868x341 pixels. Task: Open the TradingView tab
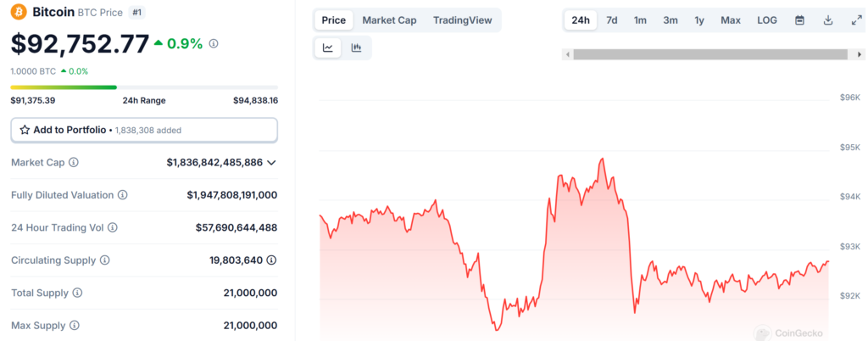click(462, 20)
